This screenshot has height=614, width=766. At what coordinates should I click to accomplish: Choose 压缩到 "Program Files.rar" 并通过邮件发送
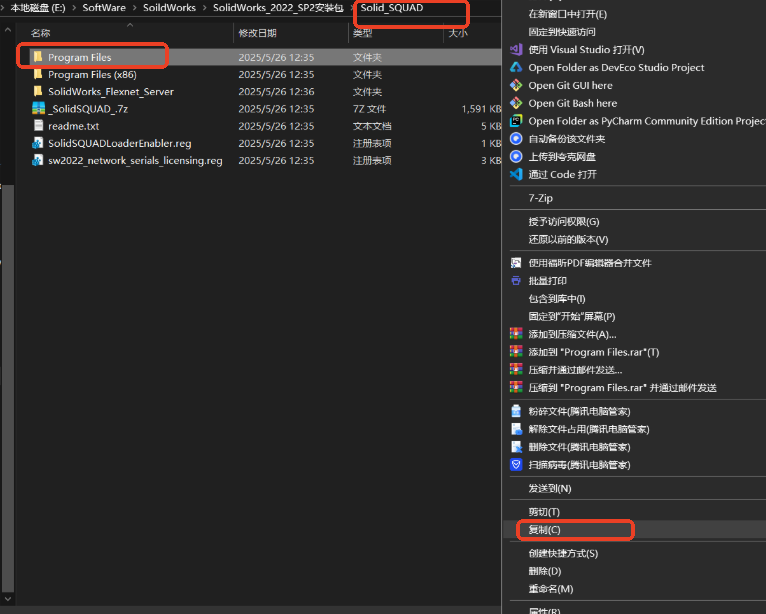pos(622,388)
